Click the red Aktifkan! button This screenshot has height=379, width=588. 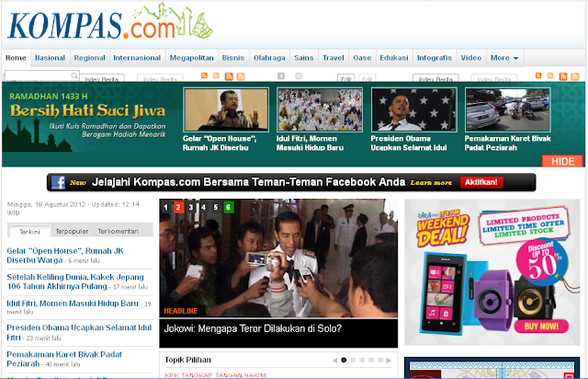tap(481, 182)
